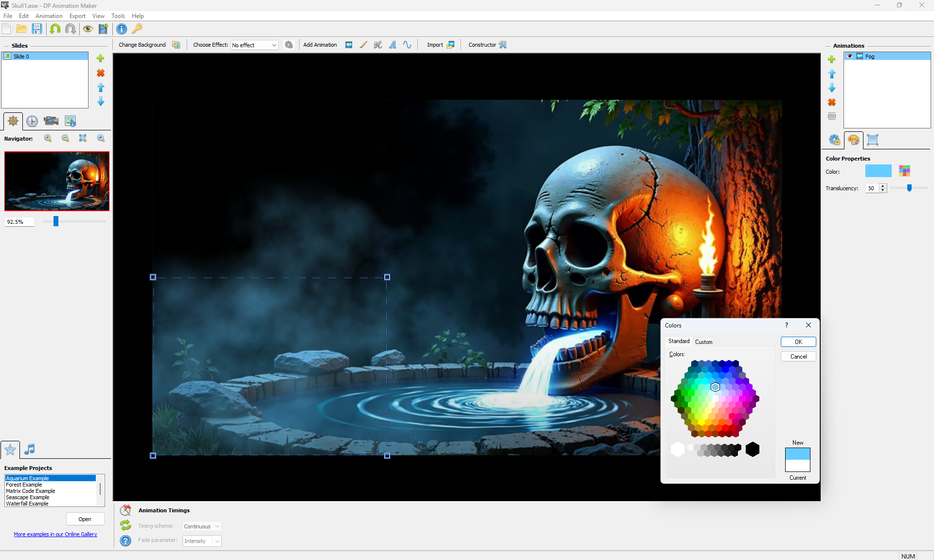Open the Online Gallery examples link
934x560 pixels.
pos(55,534)
